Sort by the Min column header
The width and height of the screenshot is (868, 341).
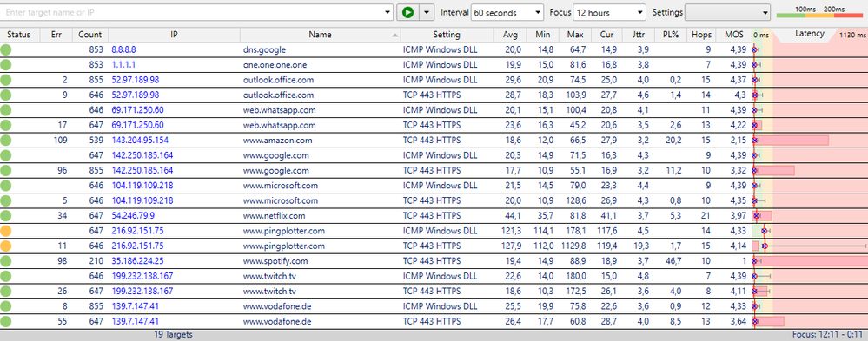542,35
